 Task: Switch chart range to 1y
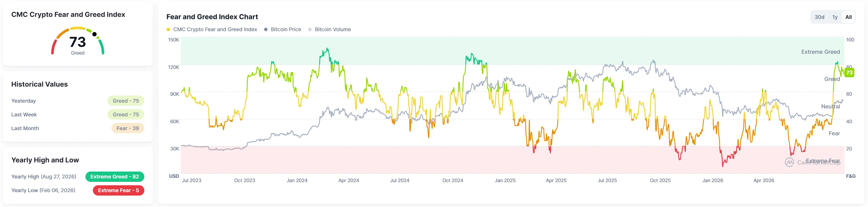point(835,17)
